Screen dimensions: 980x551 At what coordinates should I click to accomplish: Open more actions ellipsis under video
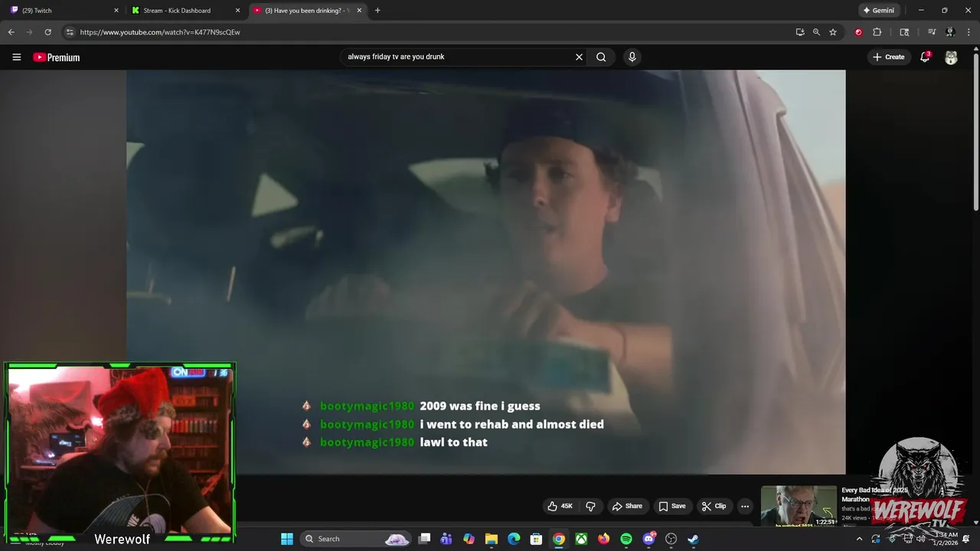coord(745,506)
